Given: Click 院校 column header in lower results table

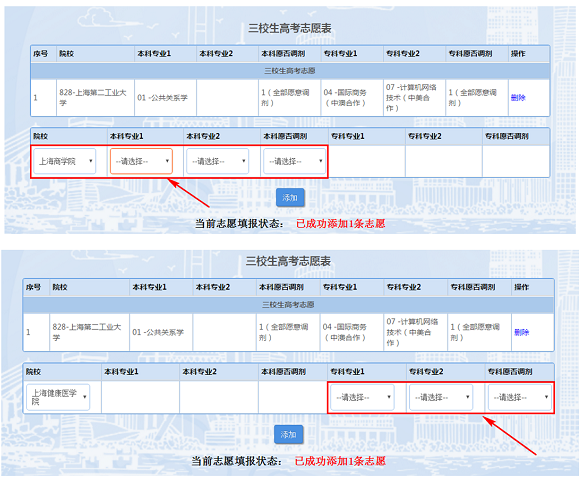Looking at the screenshot, I should pyautogui.click(x=89, y=287).
